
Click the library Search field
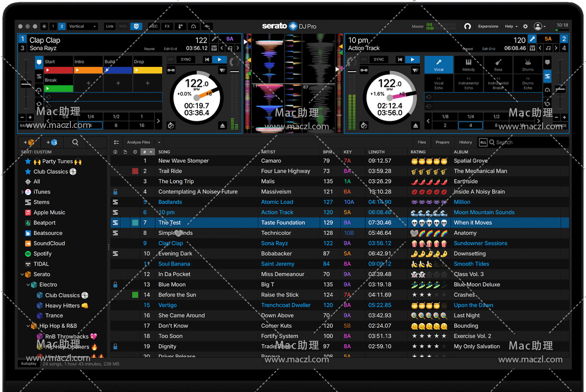[x=528, y=143]
